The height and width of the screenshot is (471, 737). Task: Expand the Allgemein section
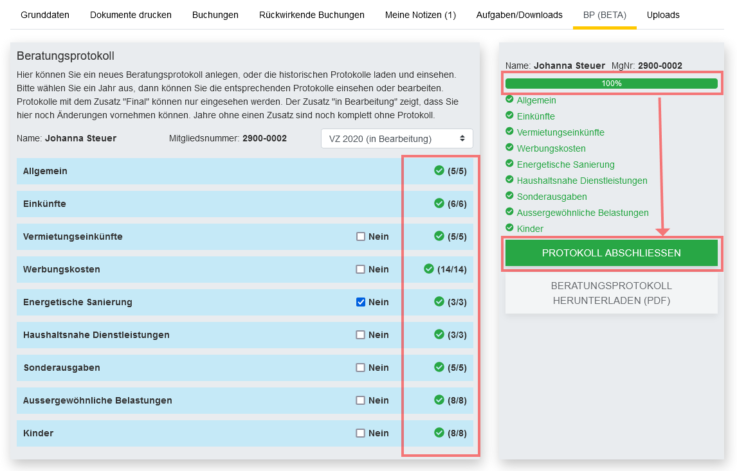(x=245, y=171)
